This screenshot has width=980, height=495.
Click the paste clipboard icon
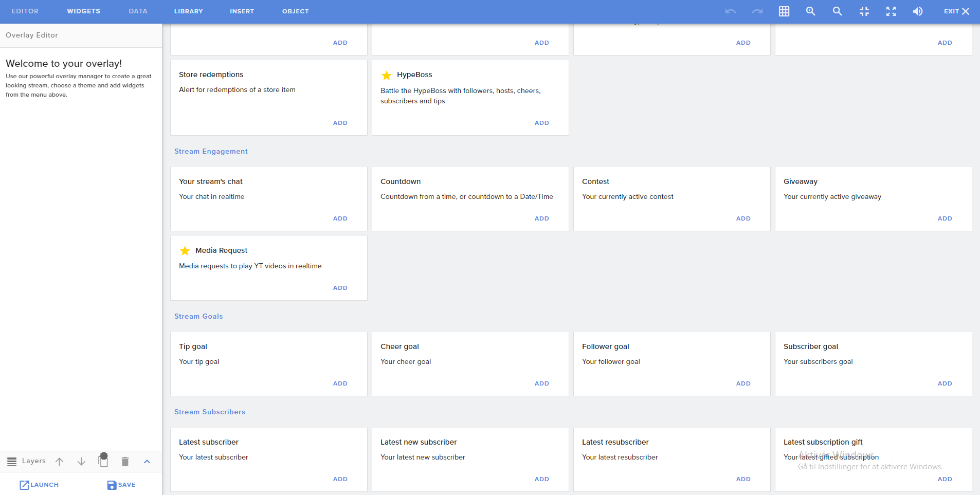pos(103,460)
